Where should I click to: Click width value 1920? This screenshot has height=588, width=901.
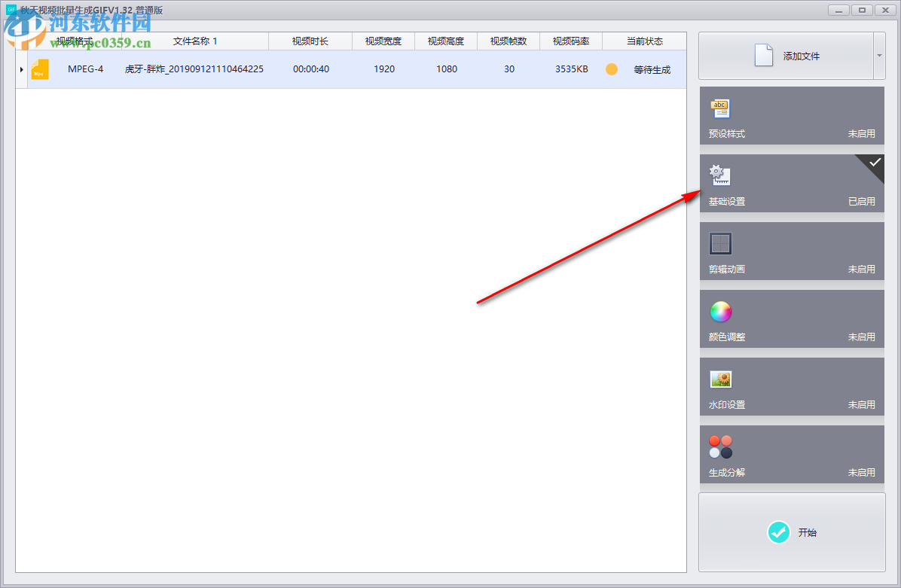(384, 69)
